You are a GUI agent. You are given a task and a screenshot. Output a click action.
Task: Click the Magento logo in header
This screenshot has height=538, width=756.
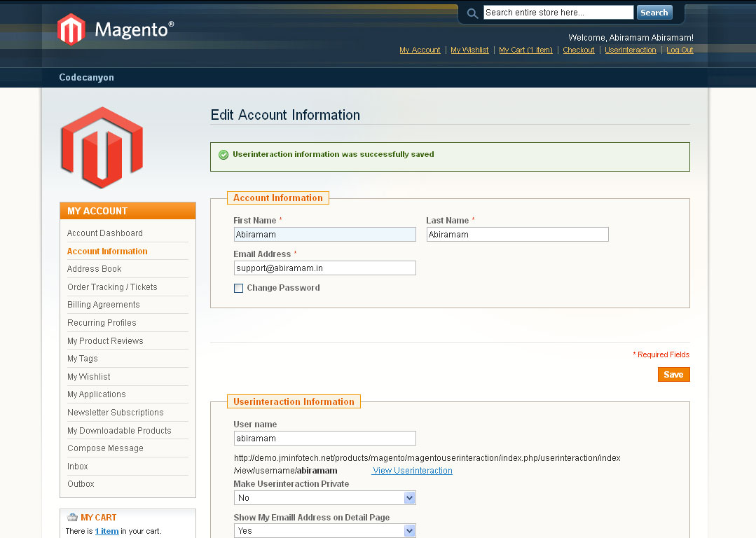coord(116,29)
